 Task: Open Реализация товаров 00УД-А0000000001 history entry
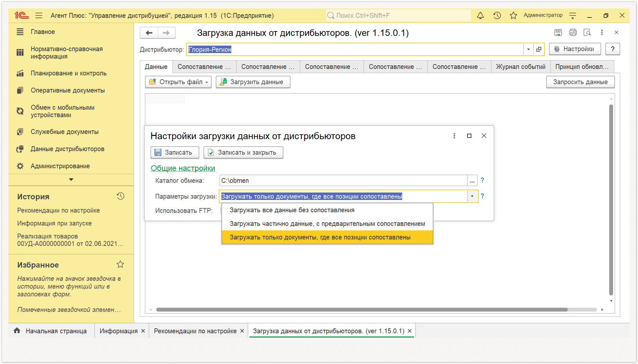click(x=70, y=240)
